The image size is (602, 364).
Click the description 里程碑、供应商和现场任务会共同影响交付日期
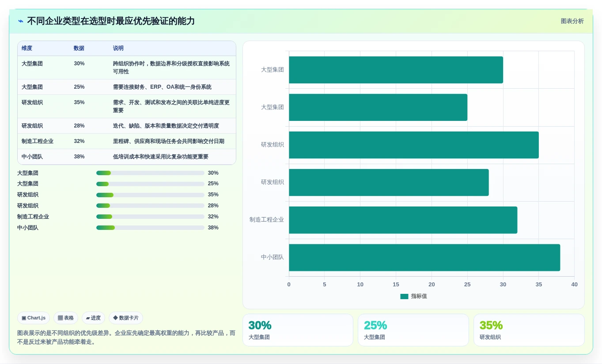coord(168,141)
